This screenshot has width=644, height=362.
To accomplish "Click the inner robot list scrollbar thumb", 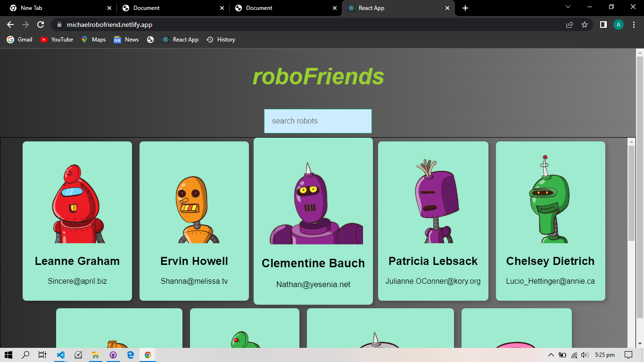I will 632,193.
